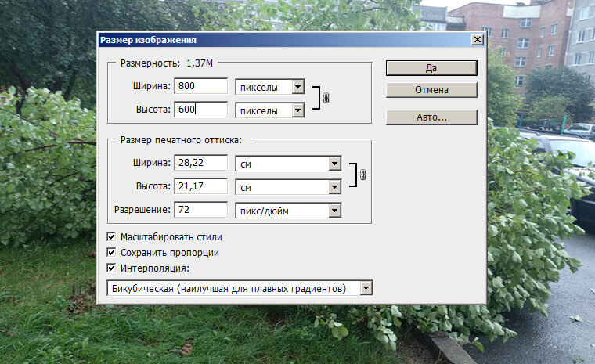This screenshot has width=595, height=364.
Task: Click the Размерность: 1,37M label
Action: click(167, 63)
